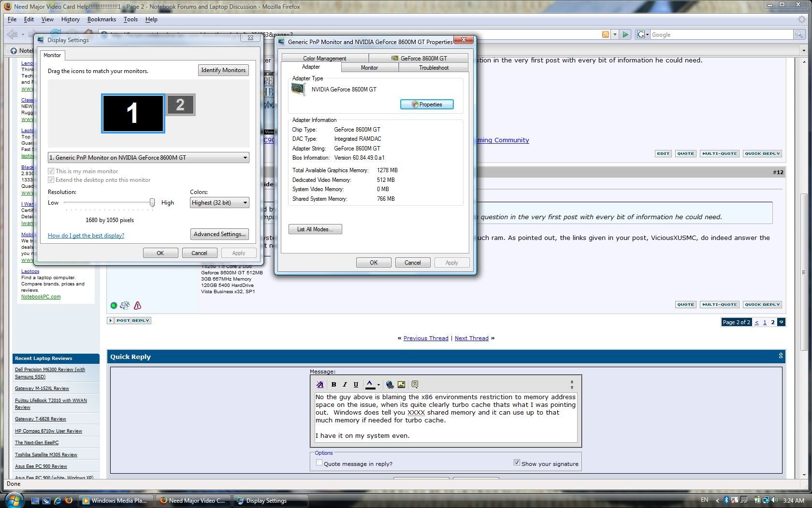Click Switch Between Windows icon in Quick Launch
The width and height of the screenshot is (812, 508).
click(x=46, y=501)
